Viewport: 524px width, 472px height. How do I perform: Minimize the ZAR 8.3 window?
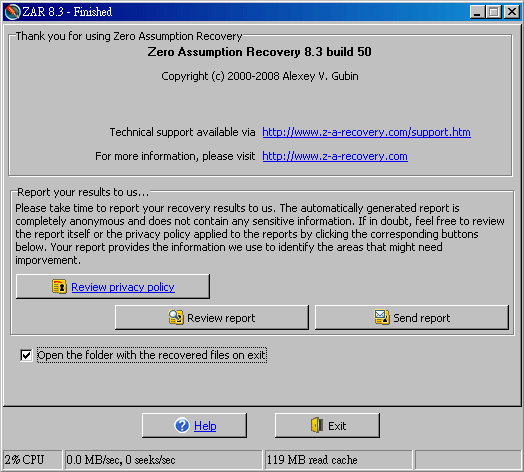click(x=477, y=12)
